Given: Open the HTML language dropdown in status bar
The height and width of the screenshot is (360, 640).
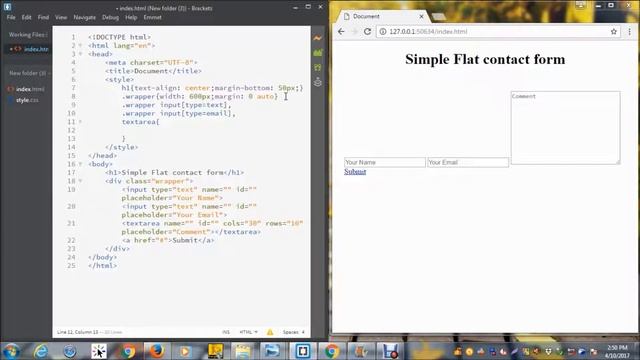Looking at the screenshot, I should pyautogui.click(x=248, y=332).
